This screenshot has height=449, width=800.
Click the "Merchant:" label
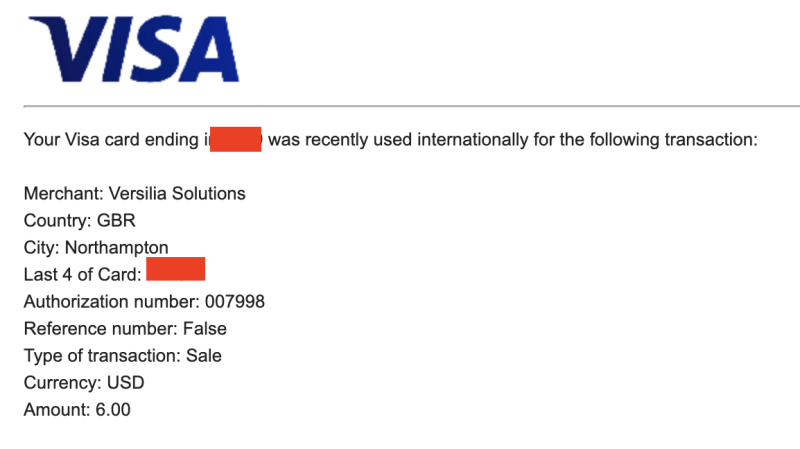coord(57,193)
